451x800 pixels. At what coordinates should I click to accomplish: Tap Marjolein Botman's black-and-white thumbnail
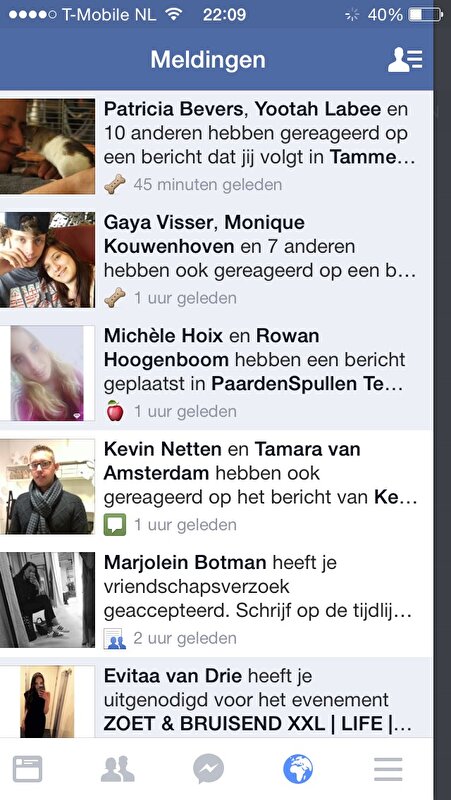point(47,600)
